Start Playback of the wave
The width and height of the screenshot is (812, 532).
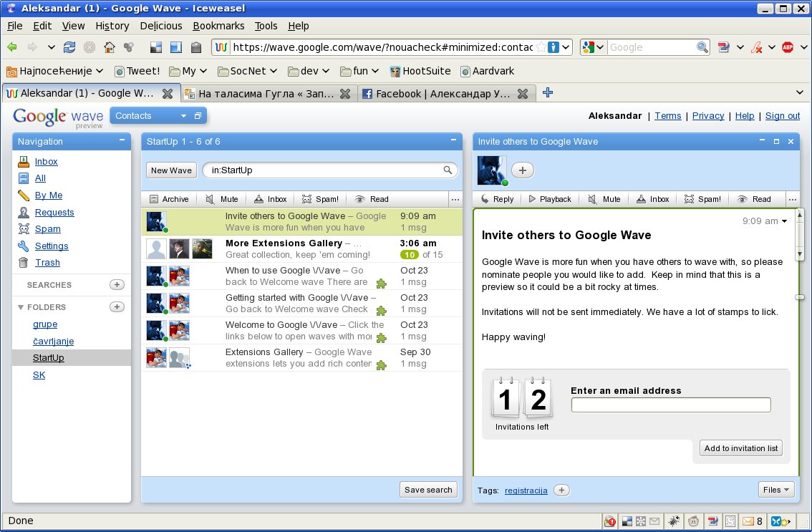point(550,199)
